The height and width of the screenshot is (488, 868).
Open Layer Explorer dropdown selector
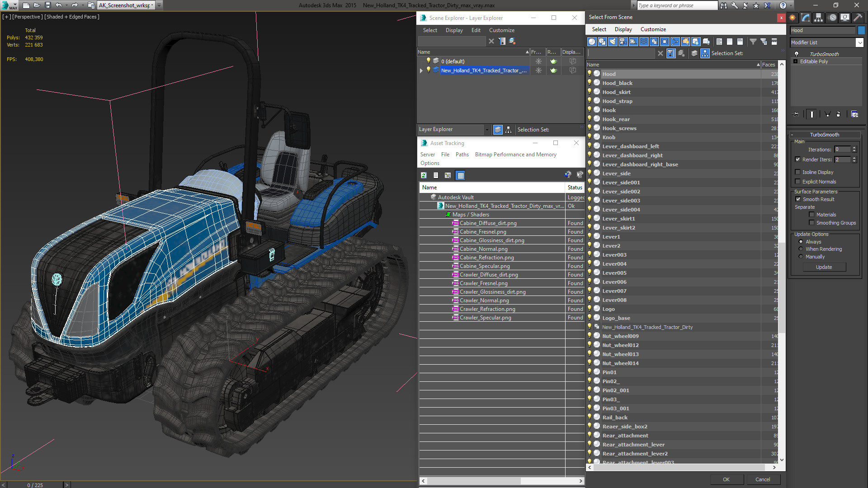click(487, 130)
